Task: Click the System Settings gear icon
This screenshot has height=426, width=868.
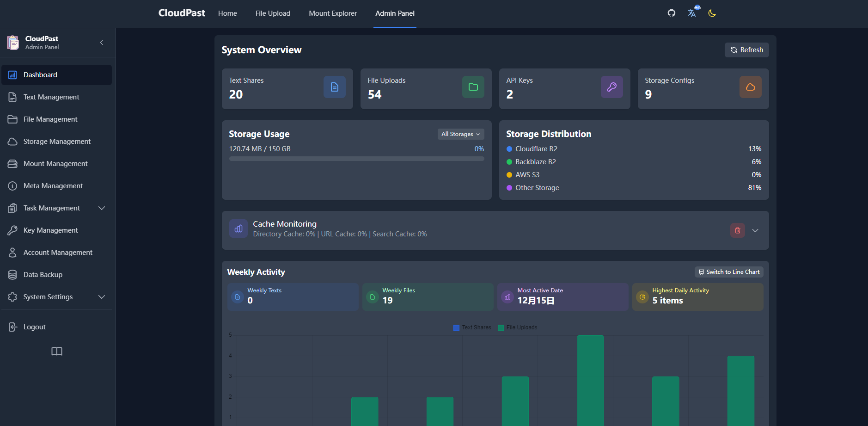Action: pyautogui.click(x=12, y=297)
